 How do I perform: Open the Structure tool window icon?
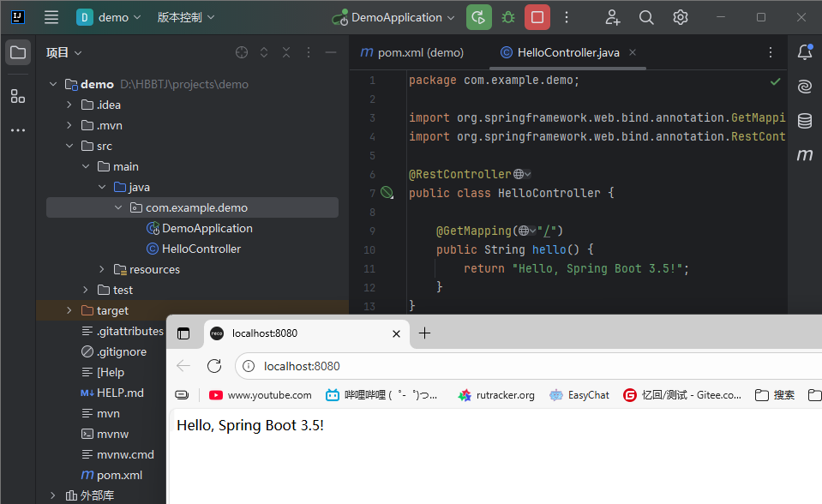pyautogui.click(x=18, y=96)
